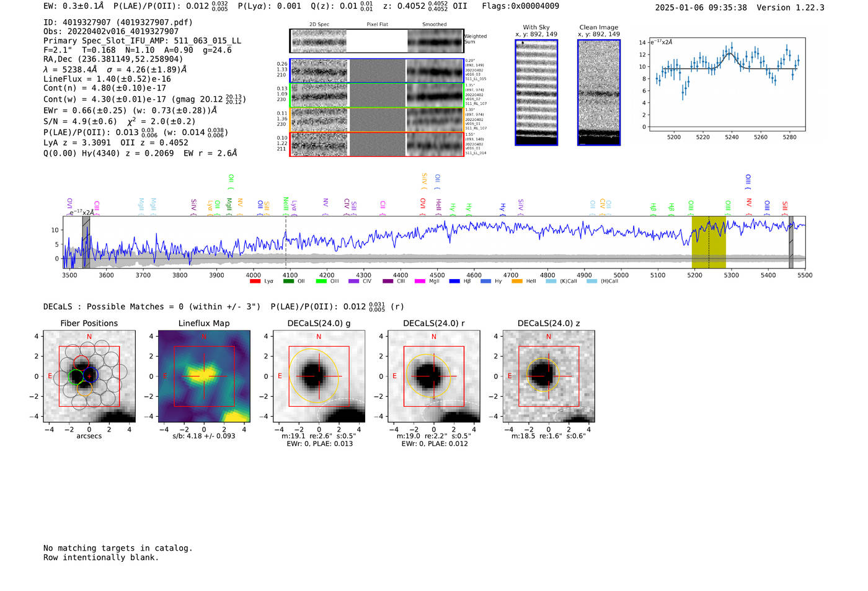Viewport: 868px width, 591px height.
Task: Click the (K)CaII legend swatch
Action: [x=551, y=282]
